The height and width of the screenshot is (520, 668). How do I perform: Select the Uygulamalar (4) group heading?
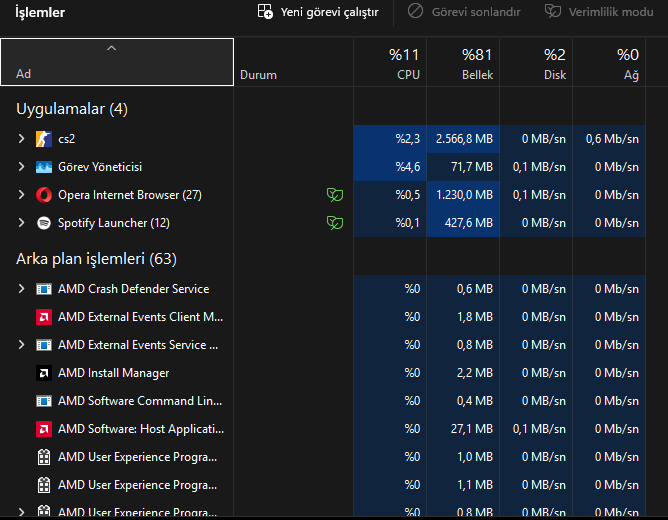click(x=72, y=109)
